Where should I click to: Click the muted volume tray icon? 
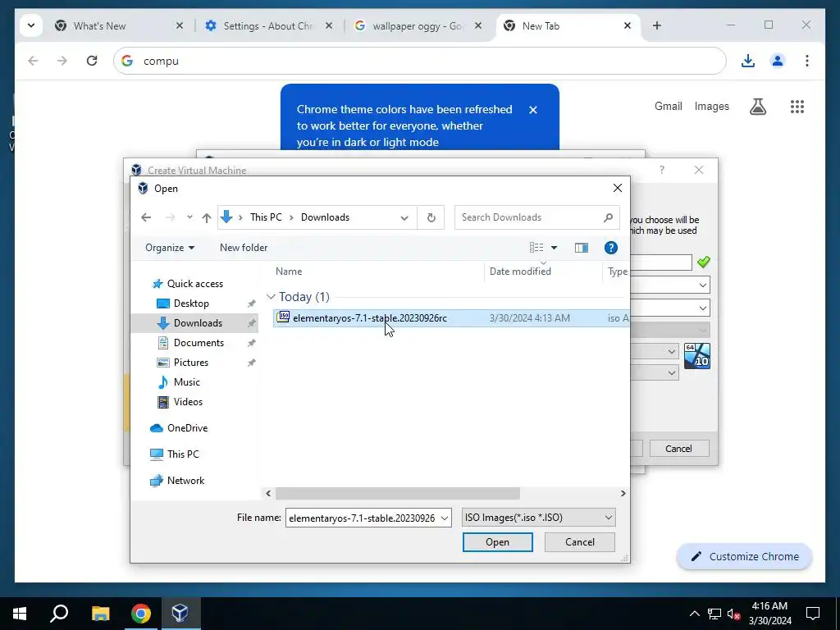click(734, 614)
